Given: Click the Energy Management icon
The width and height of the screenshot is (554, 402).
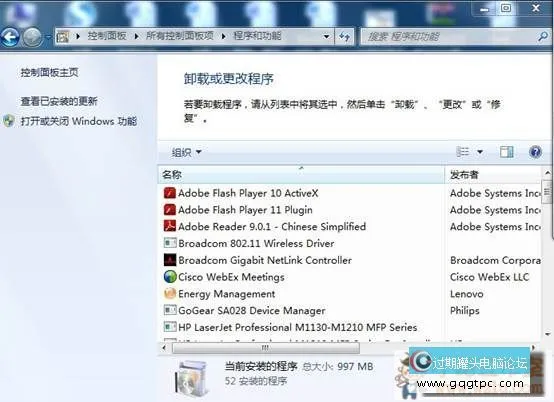Looking at the screenshot, I should (x=170, y=293).
